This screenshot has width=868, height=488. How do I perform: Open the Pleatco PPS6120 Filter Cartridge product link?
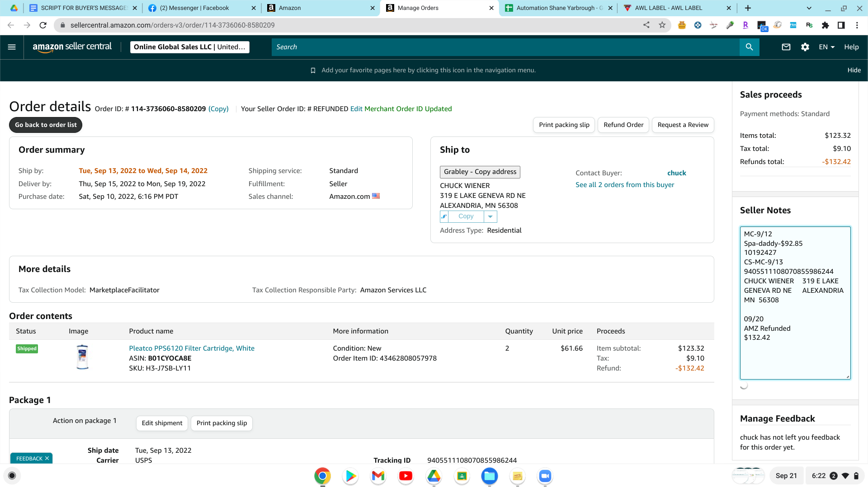(192, 348)
